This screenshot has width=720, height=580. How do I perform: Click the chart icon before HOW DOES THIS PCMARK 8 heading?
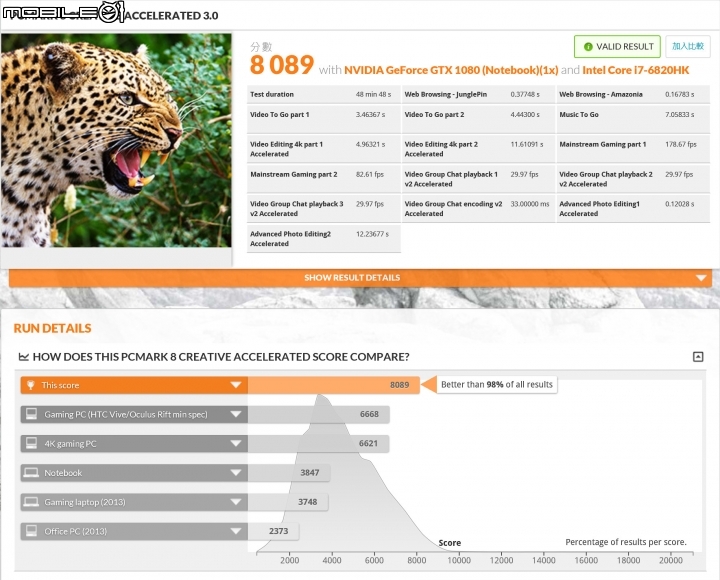coord(23,356)
